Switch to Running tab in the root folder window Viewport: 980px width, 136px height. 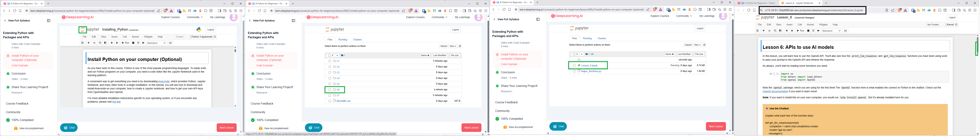(343, 40)
